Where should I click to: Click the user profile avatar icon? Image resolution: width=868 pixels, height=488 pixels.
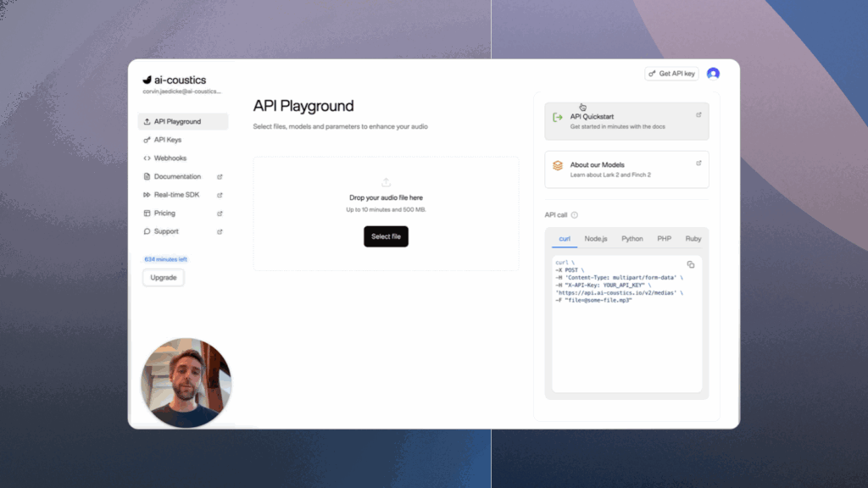[x=713, y=74]
